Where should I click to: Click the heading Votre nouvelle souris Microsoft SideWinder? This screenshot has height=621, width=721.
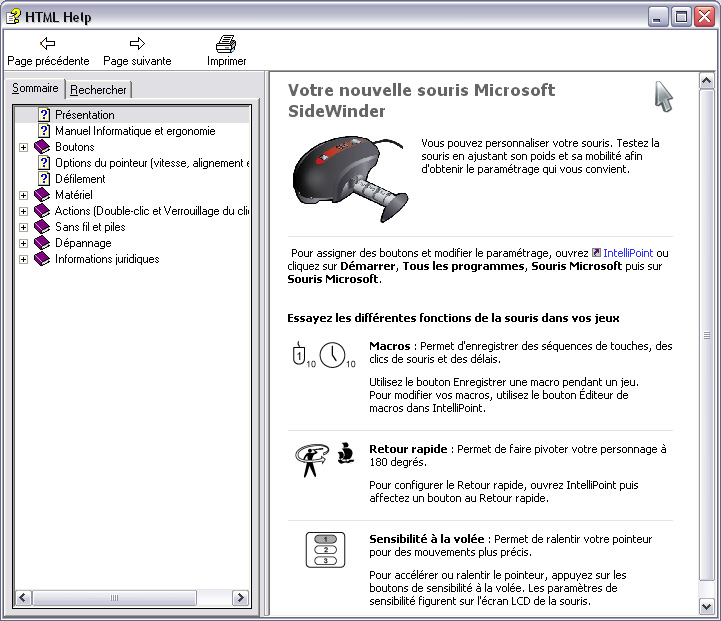(x=421, y=100)
